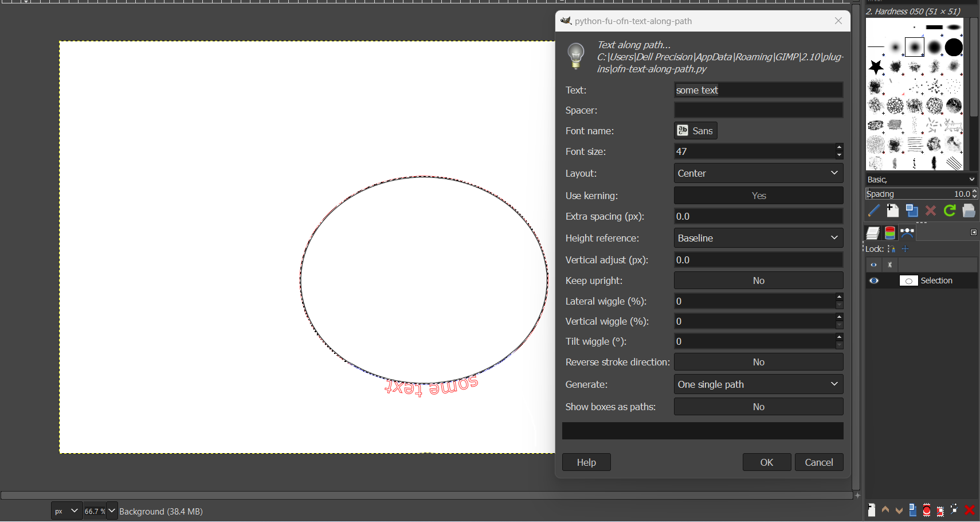The height and width of the screenshot is (522, 980).
Task: Click the Spacer input field
Action: coord(758,110)
